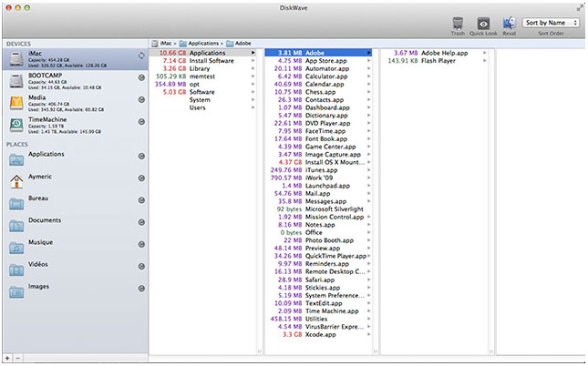The image size is (588, 366).
Task: Add a place with the plus button
Action: point(7,359)
